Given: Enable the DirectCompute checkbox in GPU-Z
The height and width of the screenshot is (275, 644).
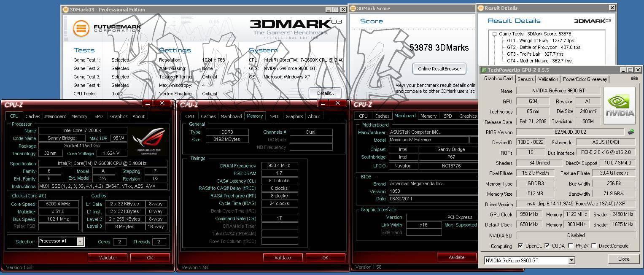Looking at the screenshot, I should [x=594, y=246].
